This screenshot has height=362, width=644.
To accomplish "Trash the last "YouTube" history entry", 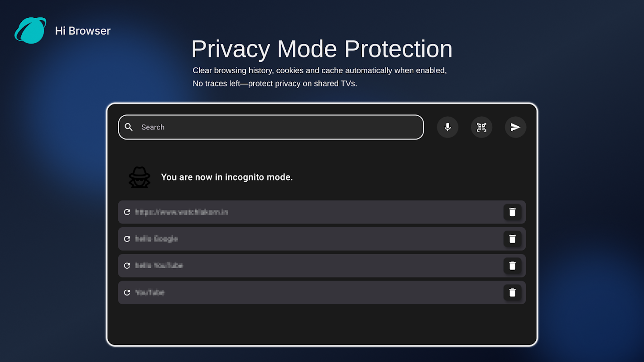I will (512, 292).
